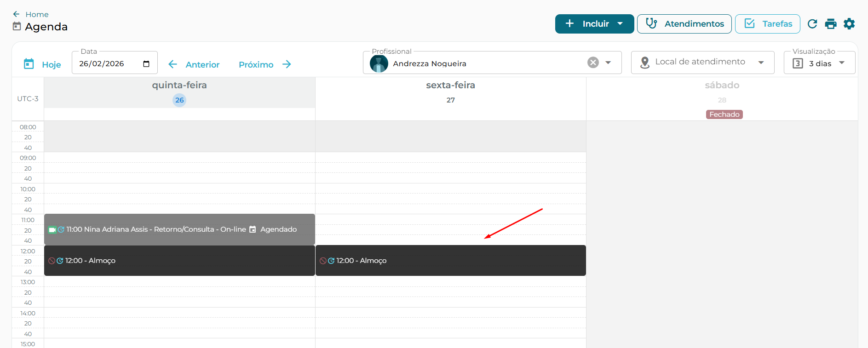The image size is (868, 348).
Task: Click the Data field showing 26/02/2026
Action: (115, 63)
